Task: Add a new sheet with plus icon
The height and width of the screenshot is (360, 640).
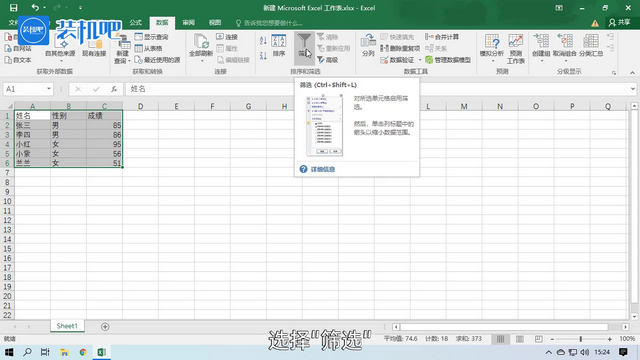Action: coord(105,327)
